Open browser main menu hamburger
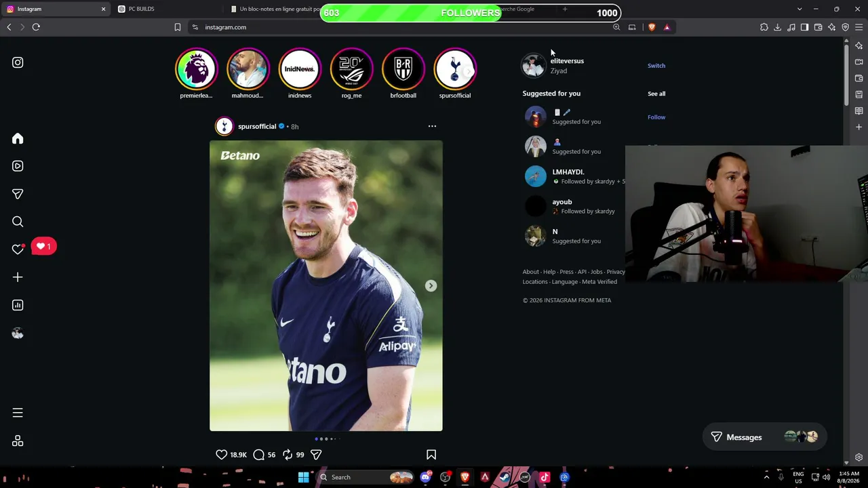Image resolution: width=868 pixels, height=488 pixels. click(859, 27)
